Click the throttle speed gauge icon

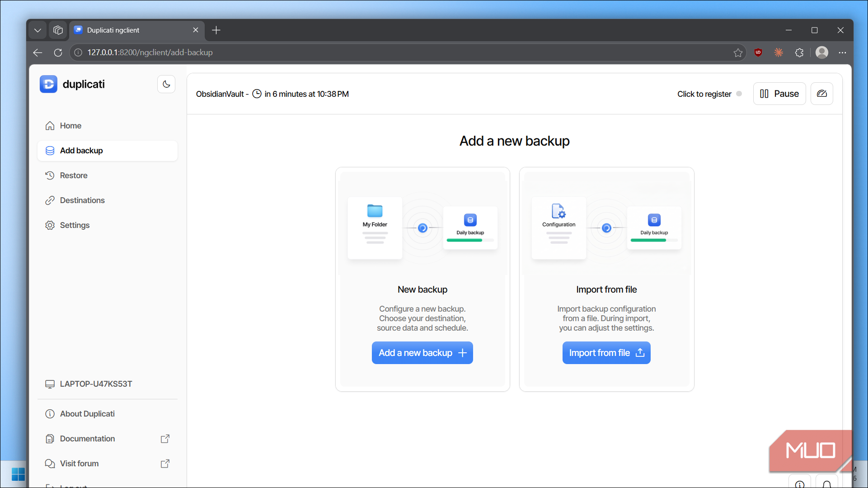(822, 94)
